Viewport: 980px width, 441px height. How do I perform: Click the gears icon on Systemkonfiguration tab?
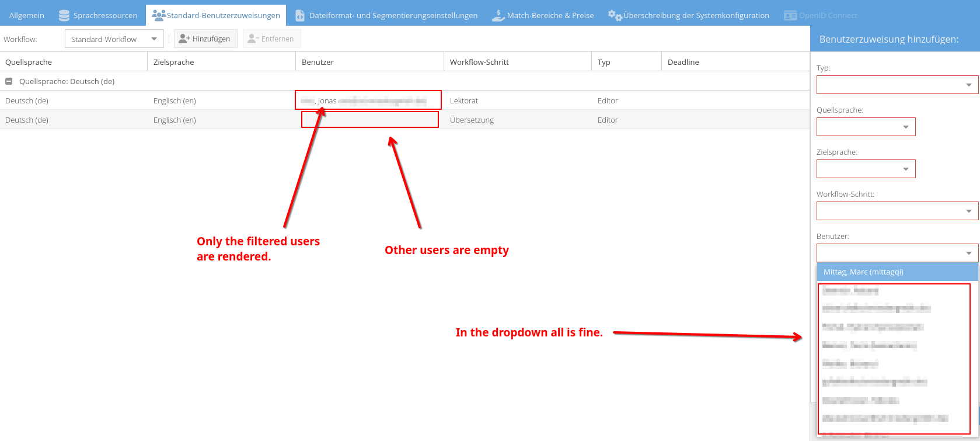[615, 15]
